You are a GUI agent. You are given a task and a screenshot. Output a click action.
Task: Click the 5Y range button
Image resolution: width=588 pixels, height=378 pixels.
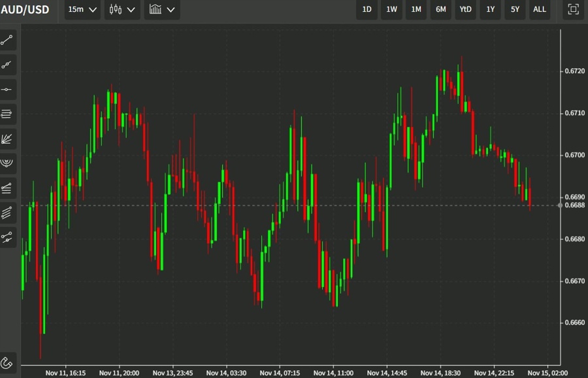coord(514,10)
